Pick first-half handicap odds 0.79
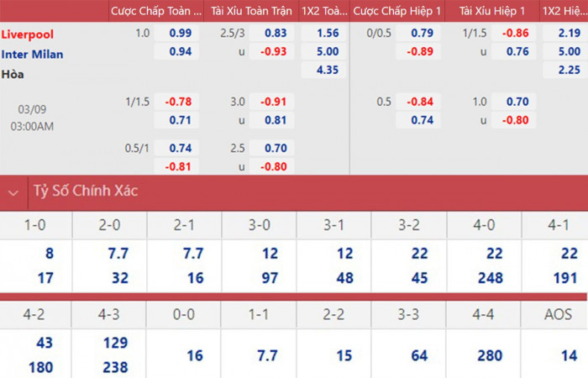 coord(421,34)
